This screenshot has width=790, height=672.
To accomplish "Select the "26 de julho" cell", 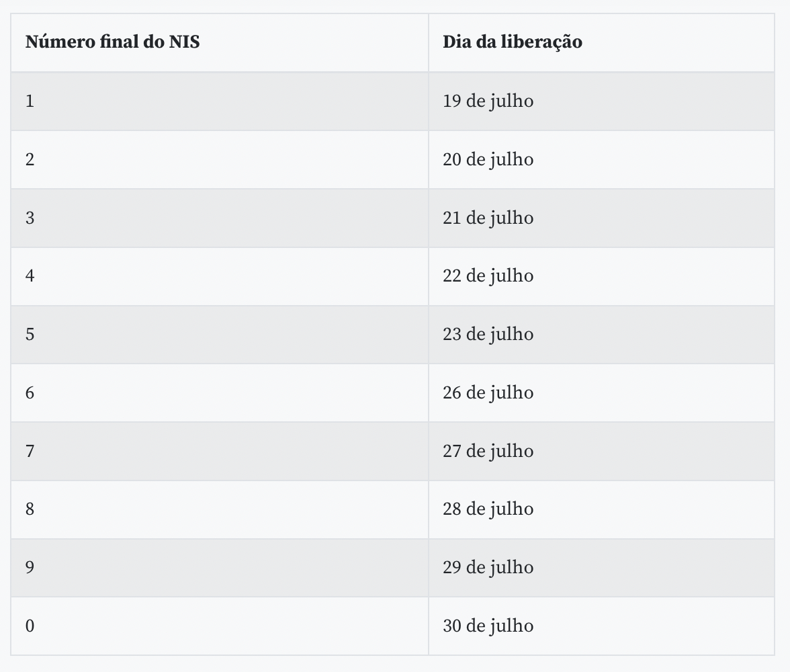I will point(488,393).
